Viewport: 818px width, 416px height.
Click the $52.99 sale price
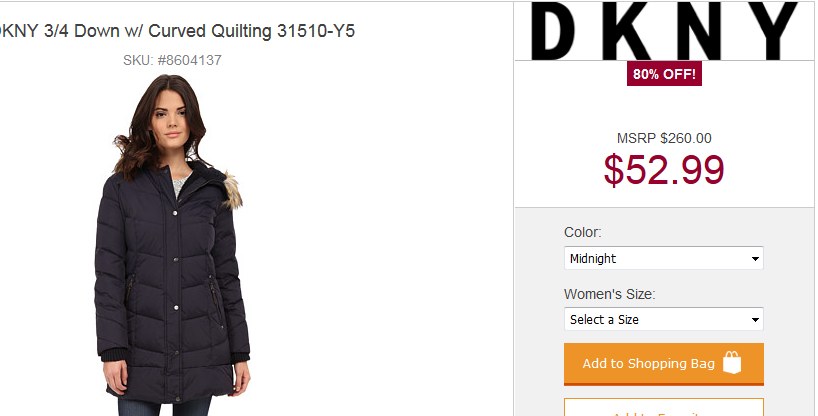click(x=664, y=170)
